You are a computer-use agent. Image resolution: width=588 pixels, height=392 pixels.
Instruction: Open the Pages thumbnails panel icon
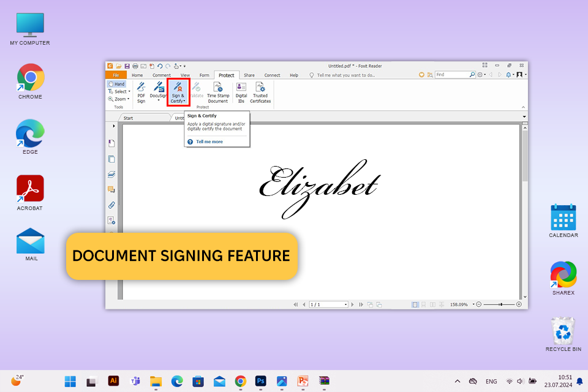point(111,159)
